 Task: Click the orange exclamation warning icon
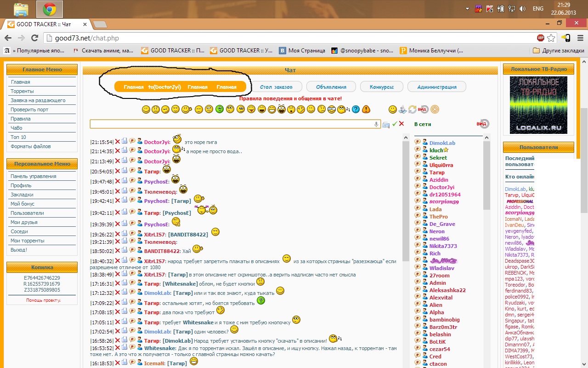pos(366,109)
